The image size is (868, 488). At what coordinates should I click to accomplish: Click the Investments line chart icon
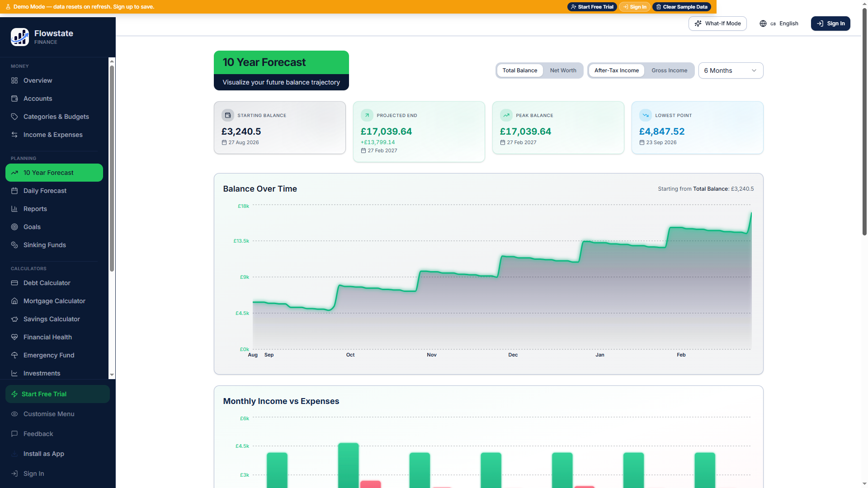pyautogui.click(x=14, y=373)
